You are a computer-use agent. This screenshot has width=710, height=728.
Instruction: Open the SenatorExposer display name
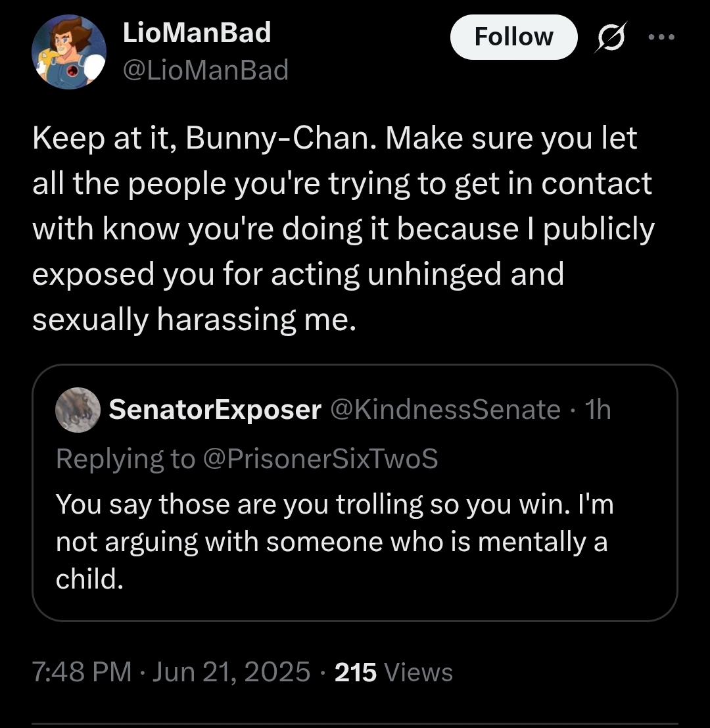click(215, 410)
